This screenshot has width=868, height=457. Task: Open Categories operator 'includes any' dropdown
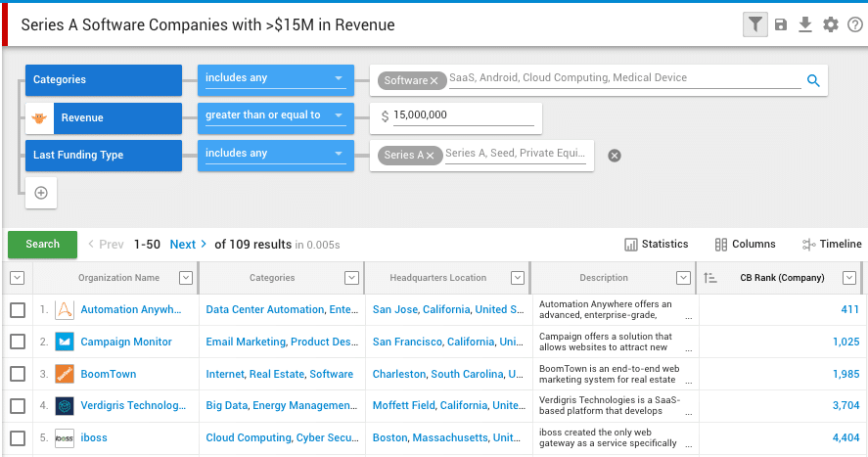[276, 80]
